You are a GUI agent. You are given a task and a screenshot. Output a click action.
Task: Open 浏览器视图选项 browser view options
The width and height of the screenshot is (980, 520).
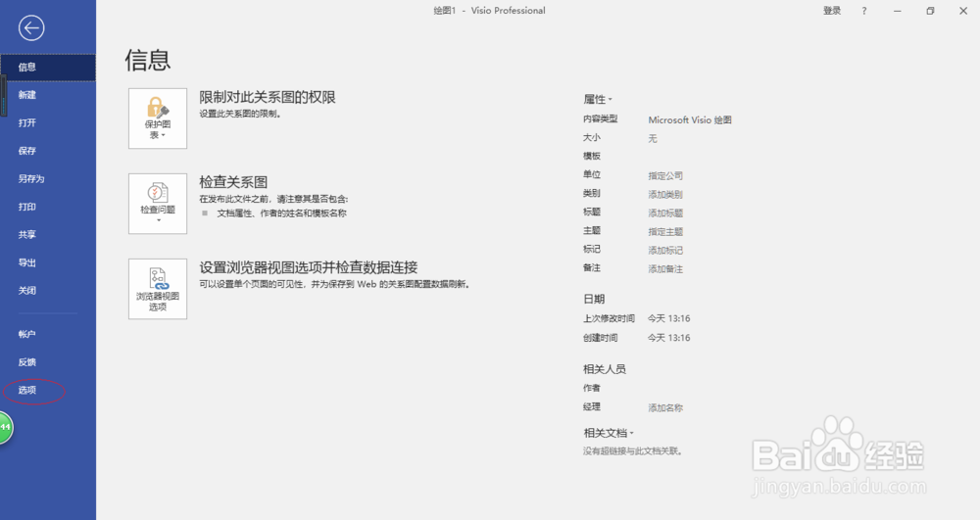pos(158,289)
